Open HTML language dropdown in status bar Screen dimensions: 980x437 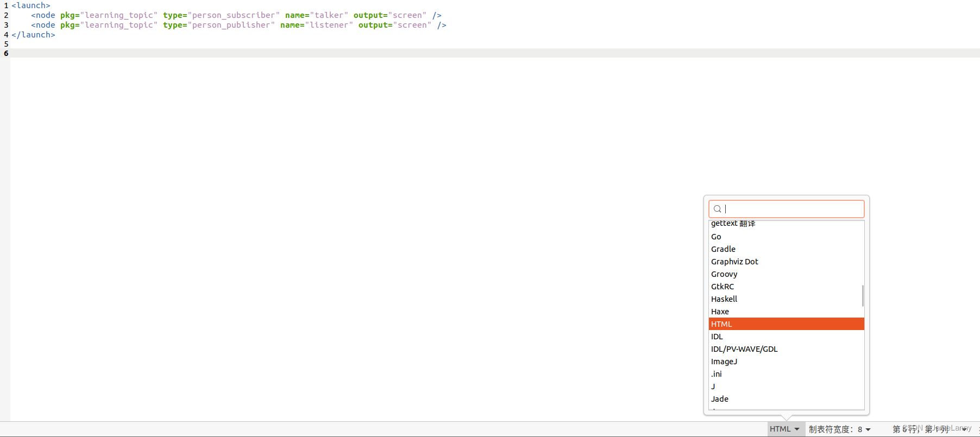point(785,429)
